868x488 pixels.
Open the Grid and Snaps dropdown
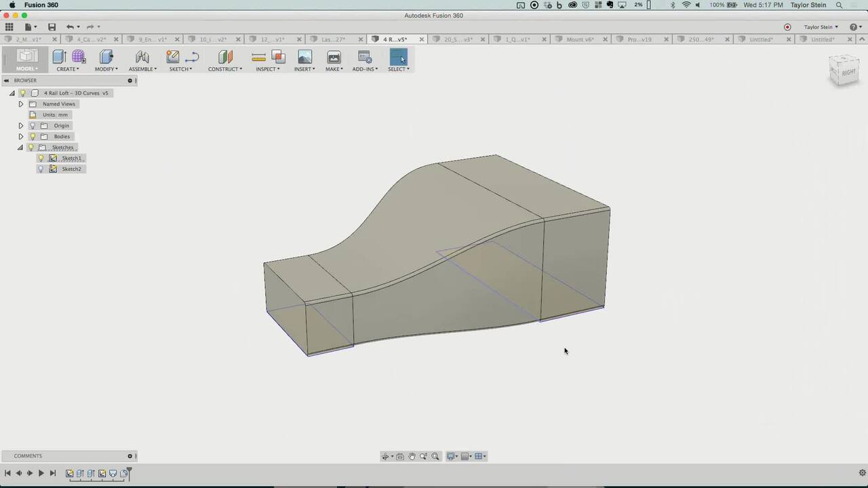point(467,456)
